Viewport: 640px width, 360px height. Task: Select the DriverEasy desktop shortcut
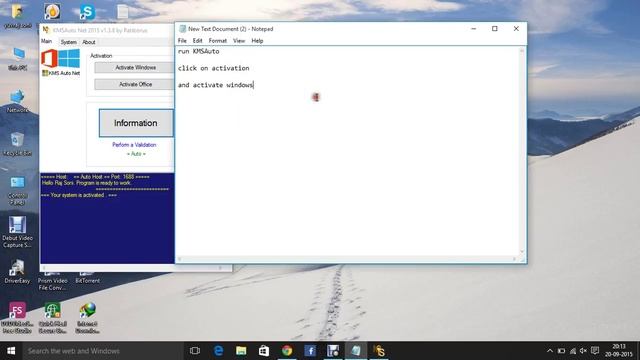[17, 272]
